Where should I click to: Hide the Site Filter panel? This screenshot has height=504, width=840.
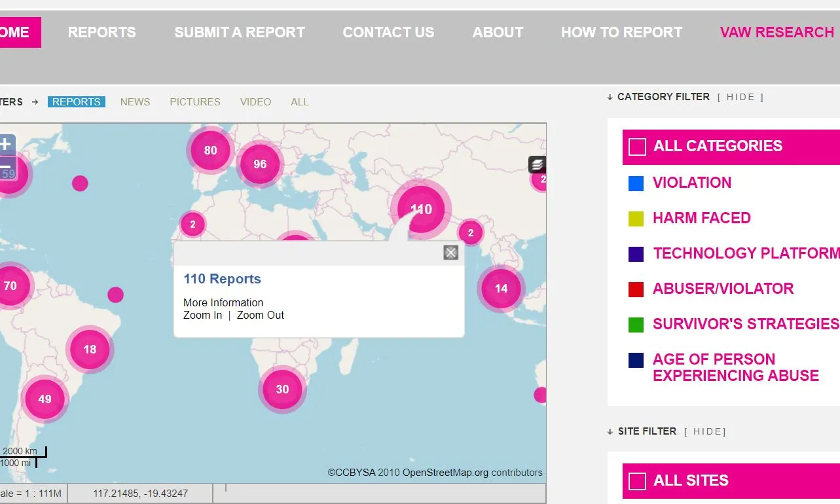click(705, 431)
